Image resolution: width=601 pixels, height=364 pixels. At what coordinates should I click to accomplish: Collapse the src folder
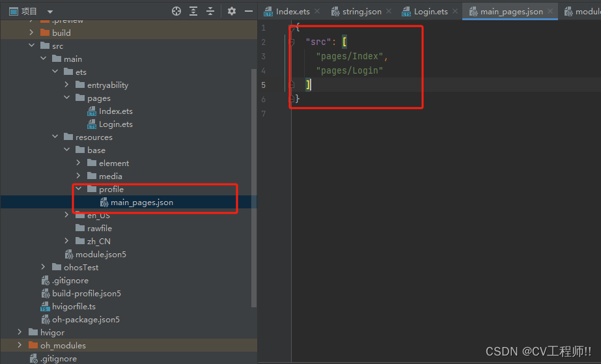pyautogui.click(x=31, y=46)
